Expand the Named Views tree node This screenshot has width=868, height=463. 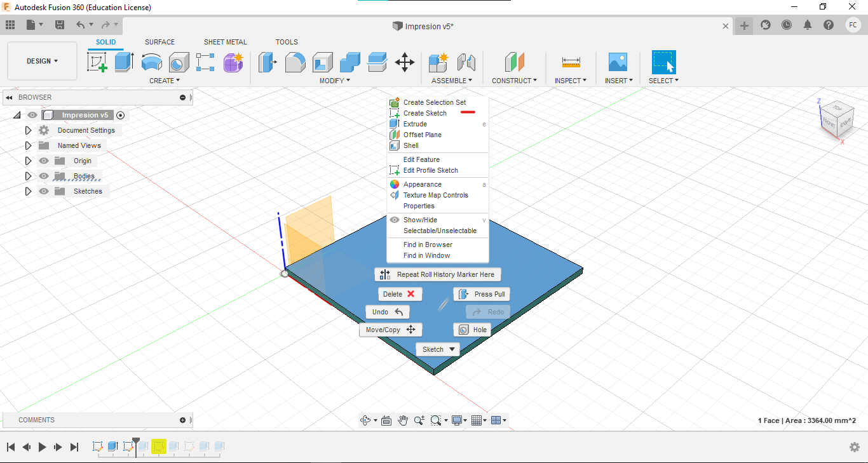click(x=28, y=145)
